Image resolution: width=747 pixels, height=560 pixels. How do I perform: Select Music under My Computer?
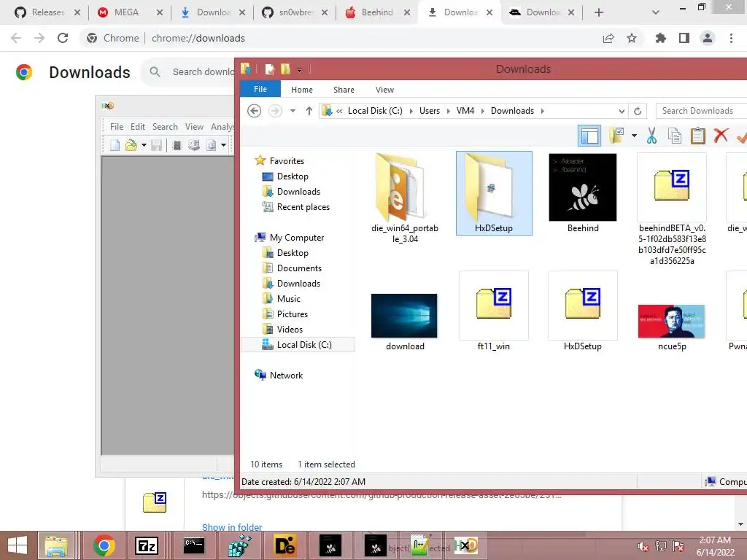(x=289, y=298)
